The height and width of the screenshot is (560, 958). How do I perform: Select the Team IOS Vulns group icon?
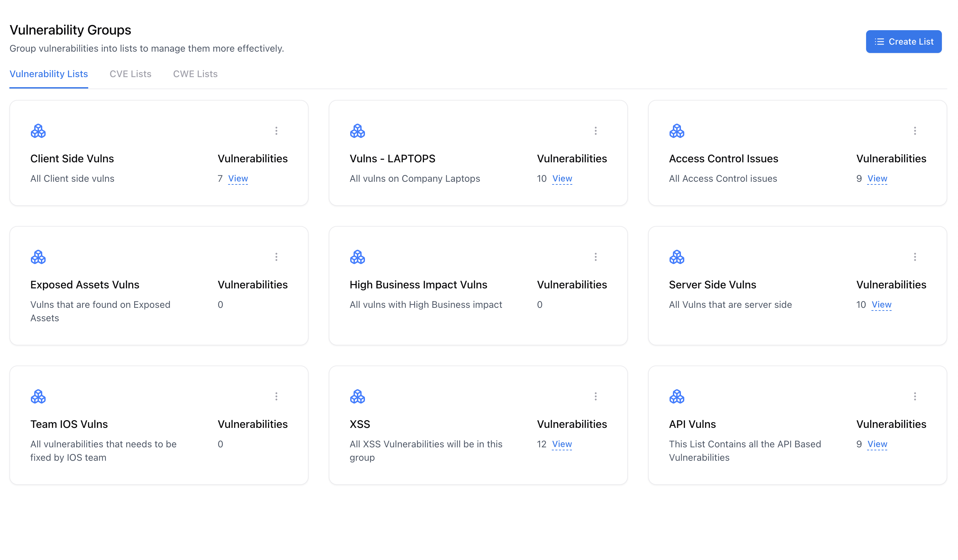tap(38, 396)
